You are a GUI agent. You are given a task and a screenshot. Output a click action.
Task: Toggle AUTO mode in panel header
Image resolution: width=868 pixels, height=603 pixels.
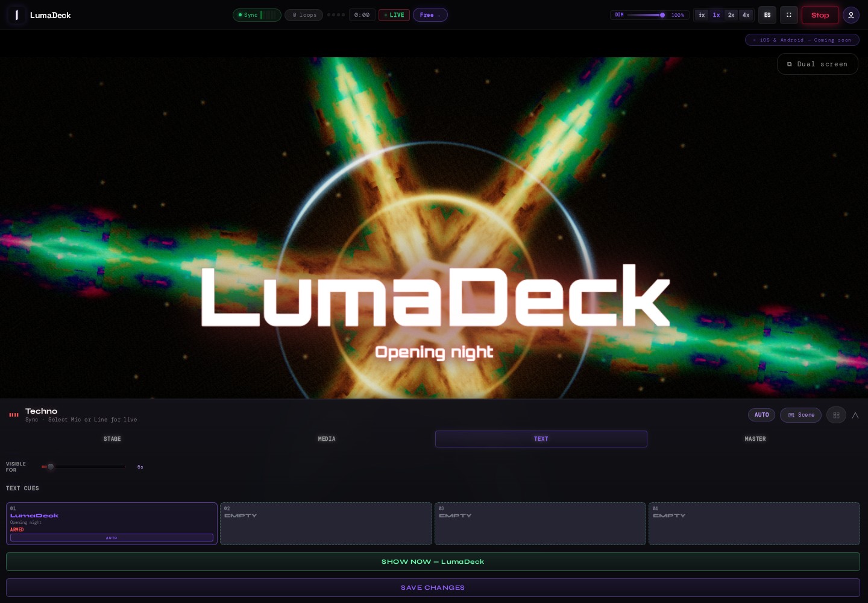pos(762,415)
